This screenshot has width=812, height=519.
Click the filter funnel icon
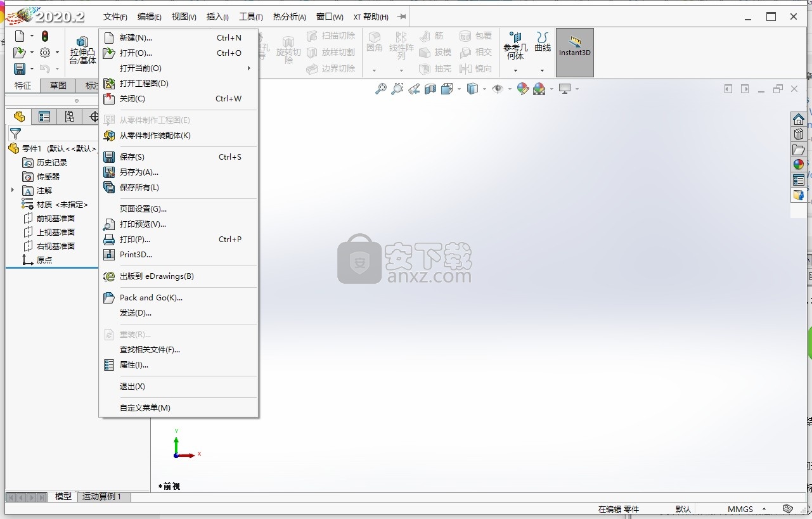point(15,134)
